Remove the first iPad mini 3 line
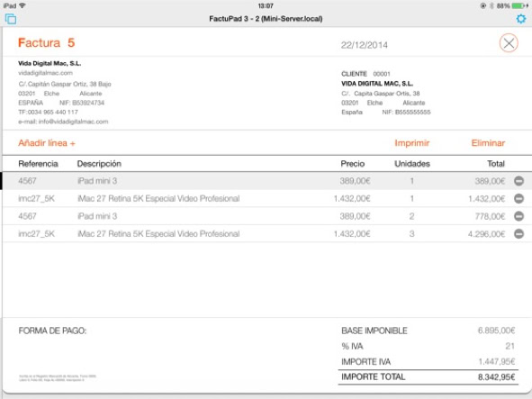Image resolution: width=532 pixels, height=399 pixels. (x=518, y=181)
